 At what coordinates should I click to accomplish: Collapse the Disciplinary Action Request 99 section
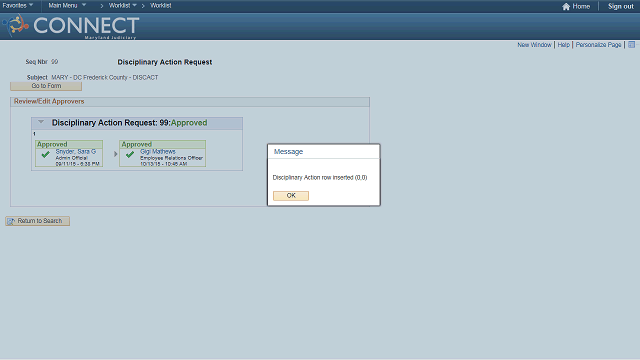pyautogui.click(x=41, y=122)
